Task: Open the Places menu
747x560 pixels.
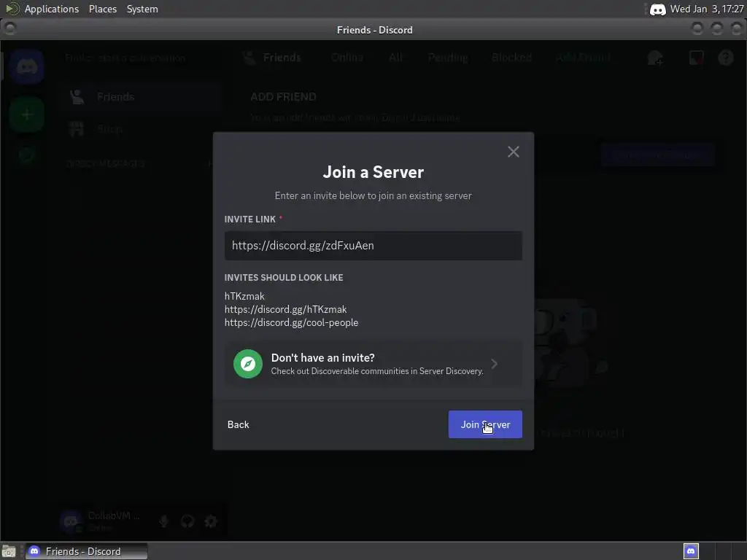Action: pyautogui.click(x=102, y=9)
